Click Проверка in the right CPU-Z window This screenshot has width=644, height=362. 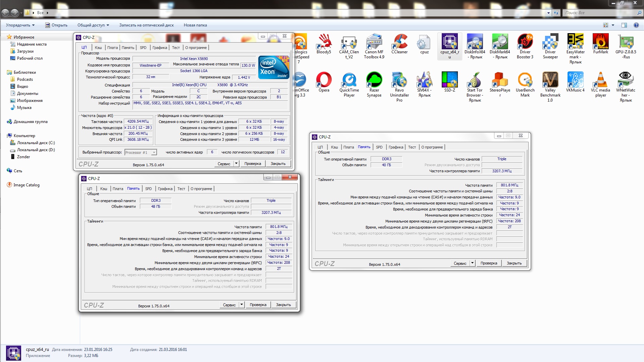488,263
